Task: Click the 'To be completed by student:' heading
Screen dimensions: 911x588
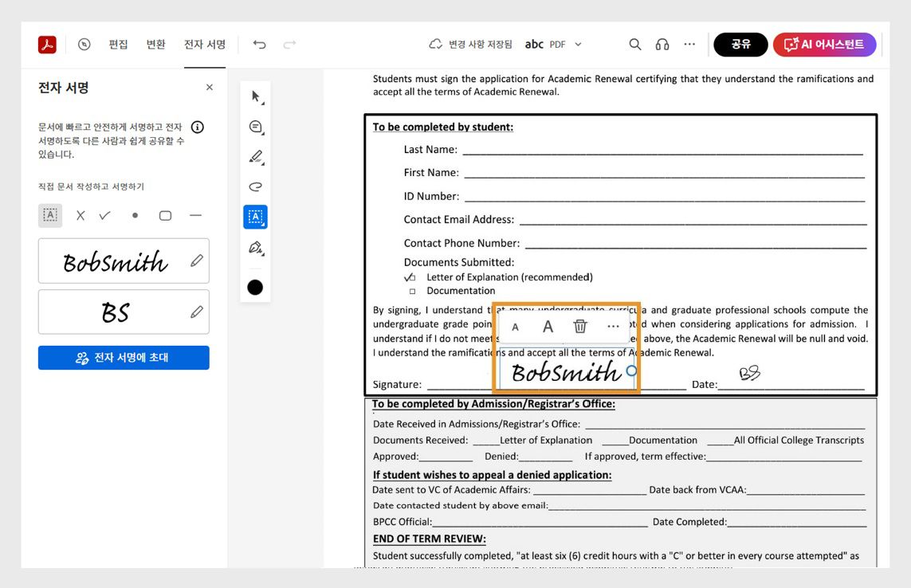Action: pos(442,127)
